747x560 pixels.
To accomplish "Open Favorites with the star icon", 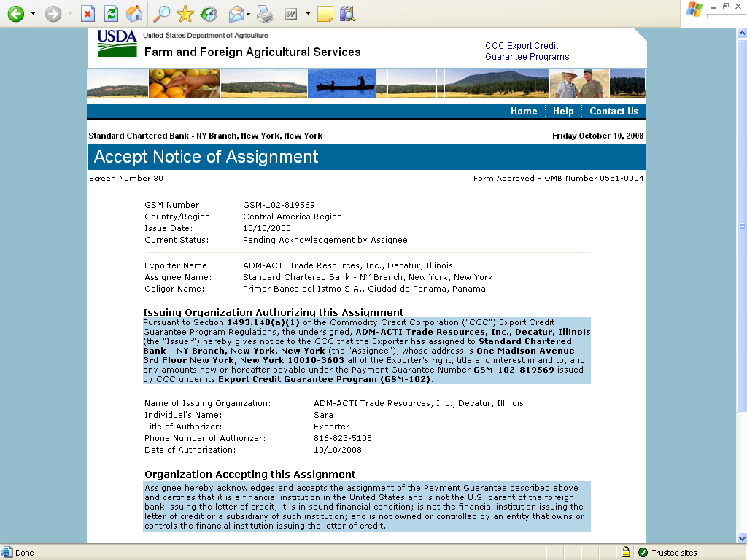I will click(185, 14).
